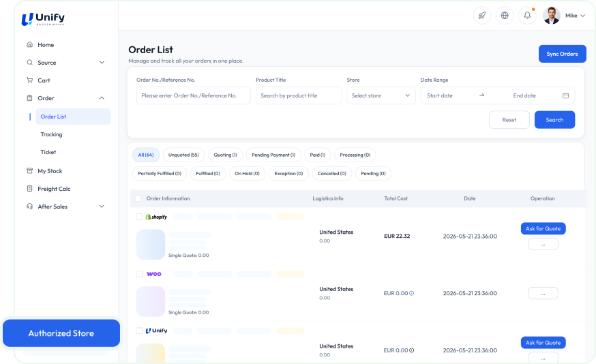The height and width of the screenshot is (364, 596).
Task: Click the Unify logo in the sidebar
Action: pyautogui.click(x=43, y=18)
